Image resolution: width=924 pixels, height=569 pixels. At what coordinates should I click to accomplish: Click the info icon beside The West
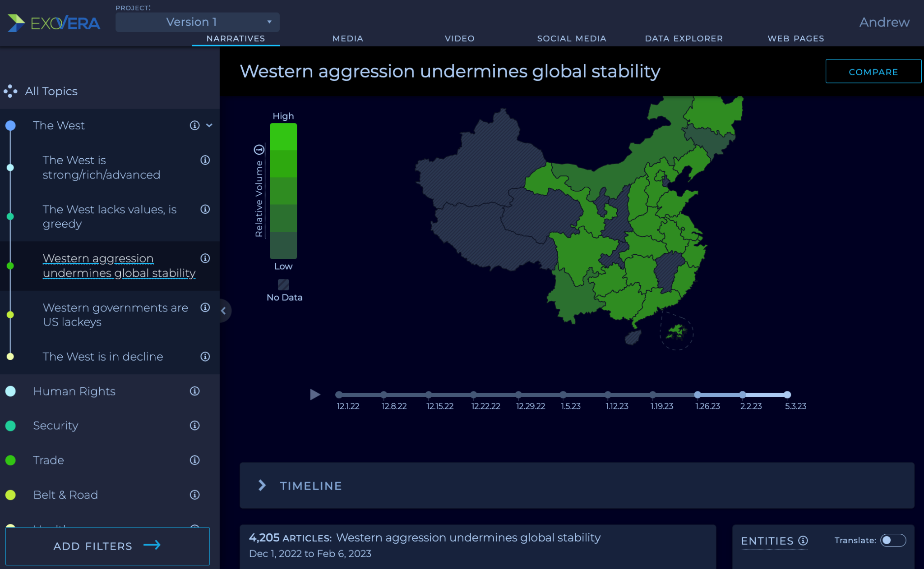coord(194,125)
